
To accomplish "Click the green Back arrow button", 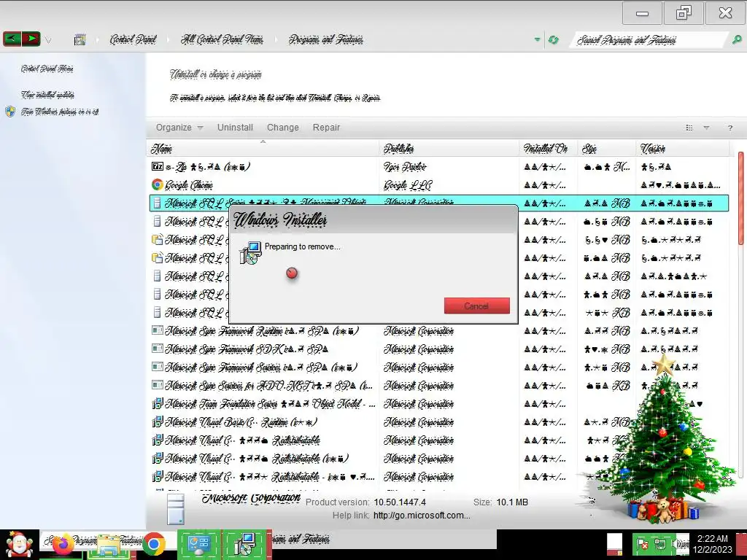I will pos(12,39).
